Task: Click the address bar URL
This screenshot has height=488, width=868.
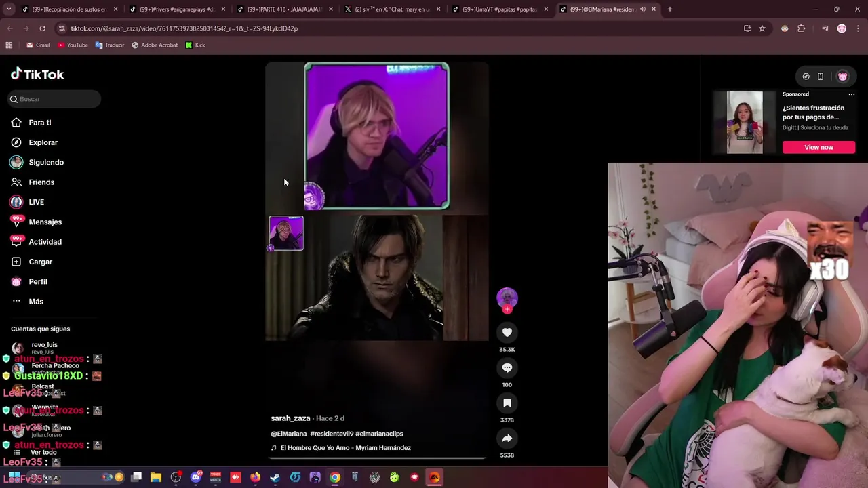Action: [184, 28]
